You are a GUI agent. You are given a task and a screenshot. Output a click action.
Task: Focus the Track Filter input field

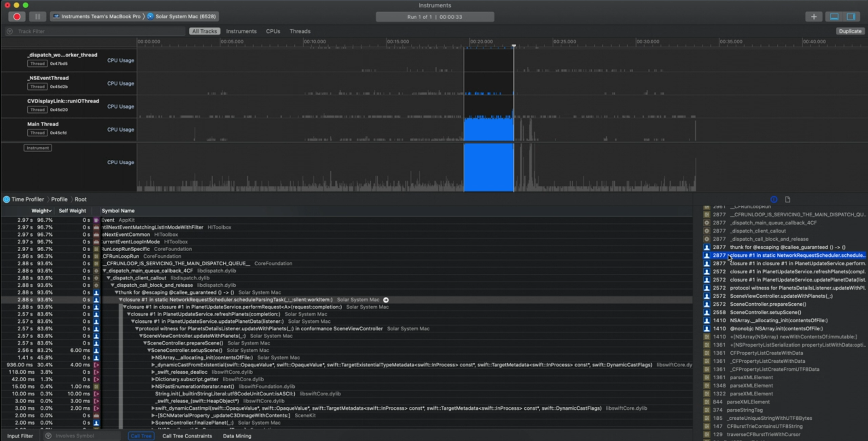[x=100, y=31]
